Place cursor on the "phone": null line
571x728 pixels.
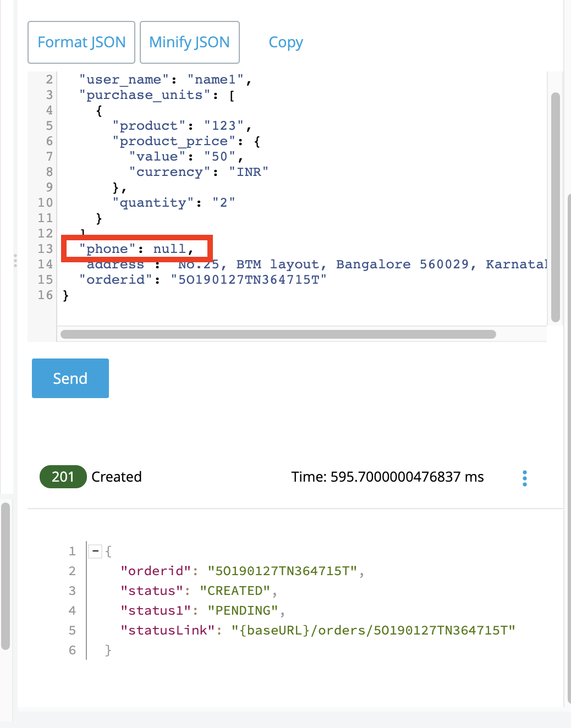coord(136,249)
